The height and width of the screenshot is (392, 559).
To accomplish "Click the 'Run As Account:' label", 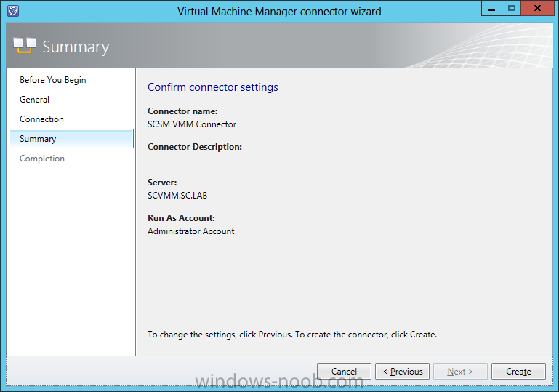I will point(181,218).
